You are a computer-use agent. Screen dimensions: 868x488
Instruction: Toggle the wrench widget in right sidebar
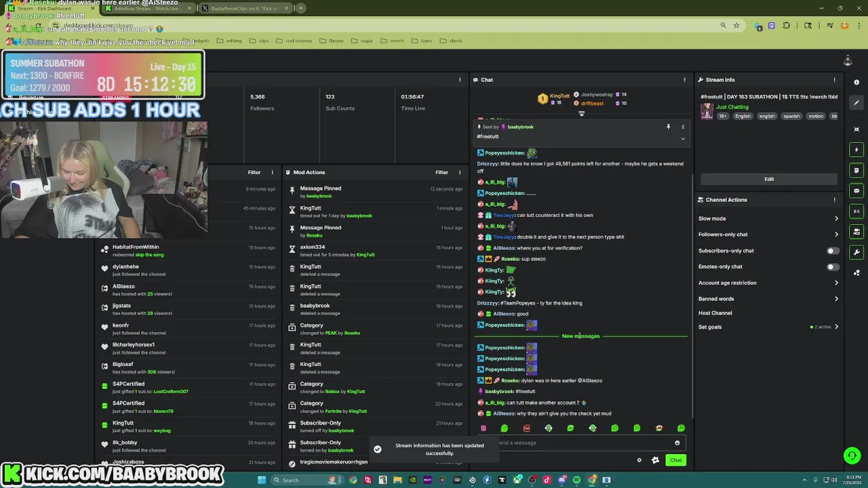856,252
